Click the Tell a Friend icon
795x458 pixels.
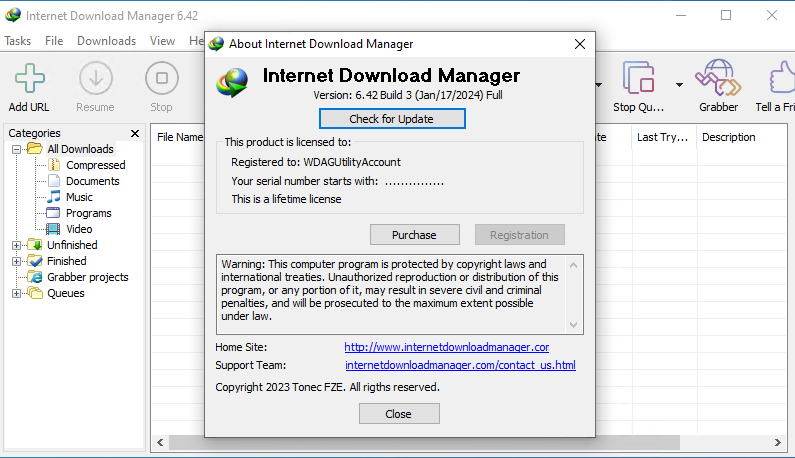point(778,78)
